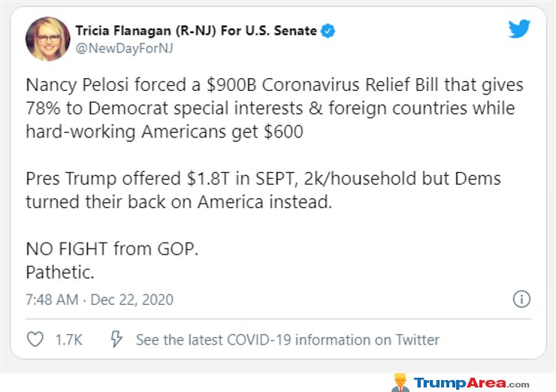
Task: Click the word 'Pathetic.' in the tweet
Action: tap(60, 272)
